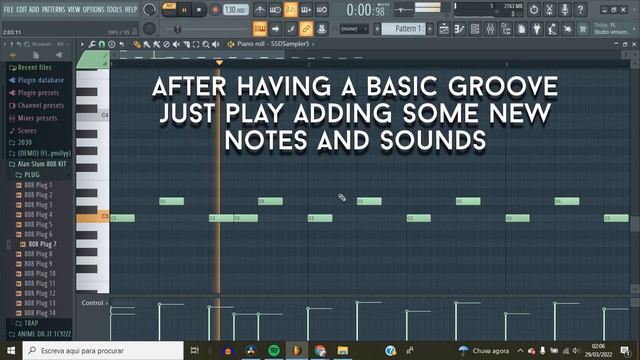Pause playback with the pause button
The width and height of the screenshot is (640, 360).
(184, 10)
